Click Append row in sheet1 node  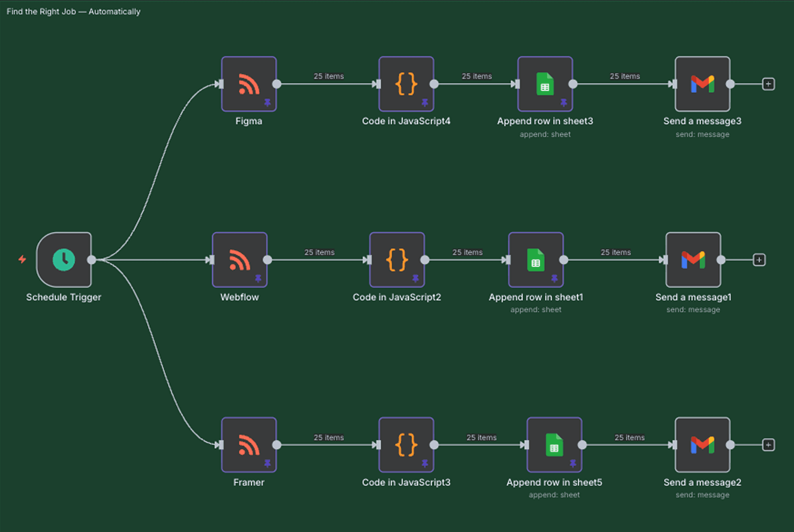tap(536, 260)
